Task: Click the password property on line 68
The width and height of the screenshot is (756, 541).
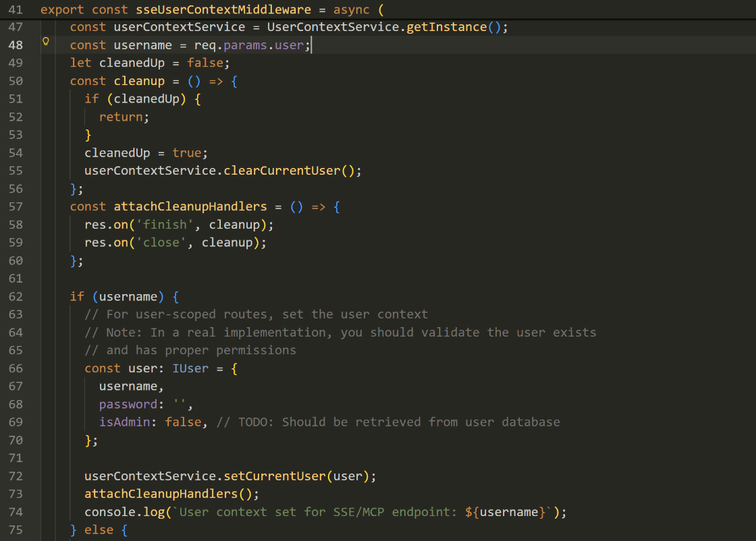Action: click(x=128, y=404)
